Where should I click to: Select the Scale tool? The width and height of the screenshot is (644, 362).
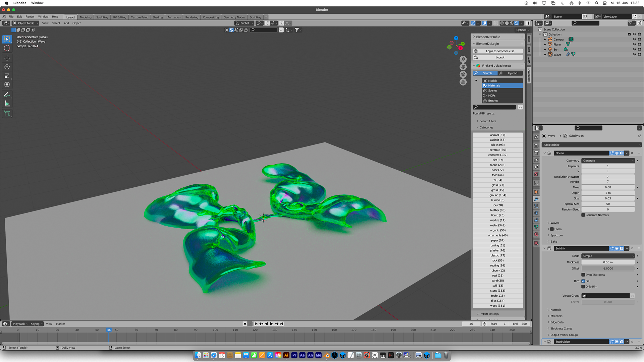7,76
